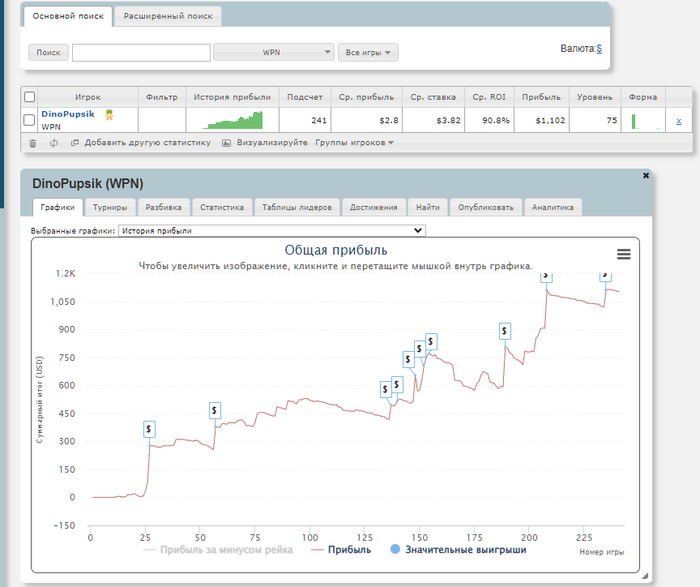Click the star badge next to DinoPupsik

[109, 115]
